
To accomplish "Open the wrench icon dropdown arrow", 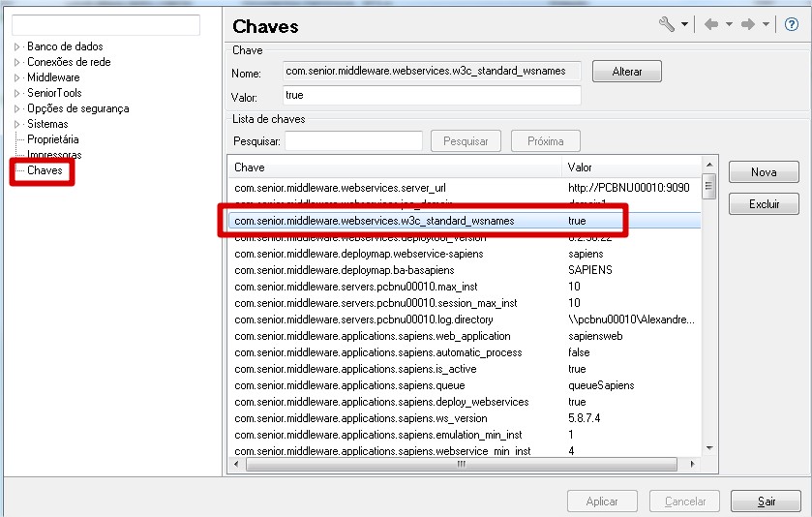I will tap(684, 25).
